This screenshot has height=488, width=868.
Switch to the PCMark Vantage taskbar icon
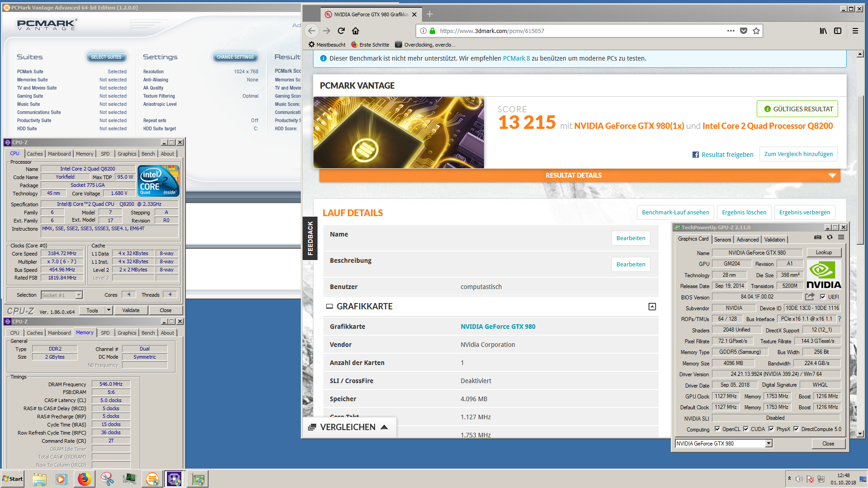pos(152,479)
